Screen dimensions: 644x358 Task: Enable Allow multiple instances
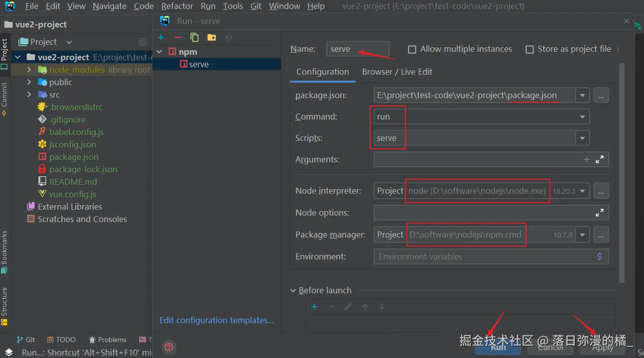tap(412, 49)
